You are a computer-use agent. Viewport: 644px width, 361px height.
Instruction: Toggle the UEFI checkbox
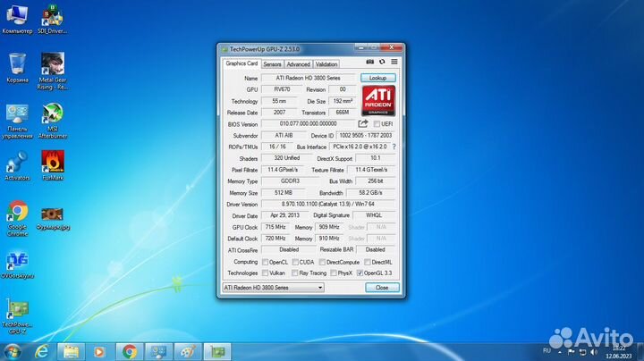coord(377,123)
